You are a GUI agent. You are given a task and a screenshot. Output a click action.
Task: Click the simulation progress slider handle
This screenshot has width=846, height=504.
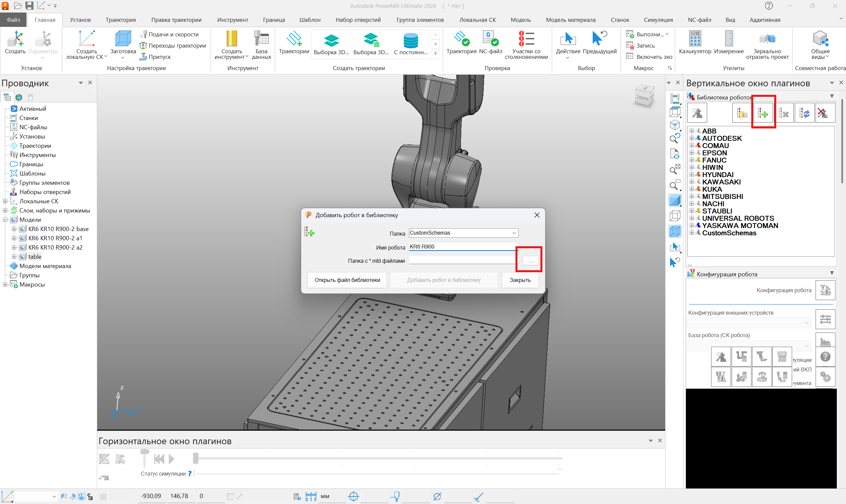[x=196, y=458]
